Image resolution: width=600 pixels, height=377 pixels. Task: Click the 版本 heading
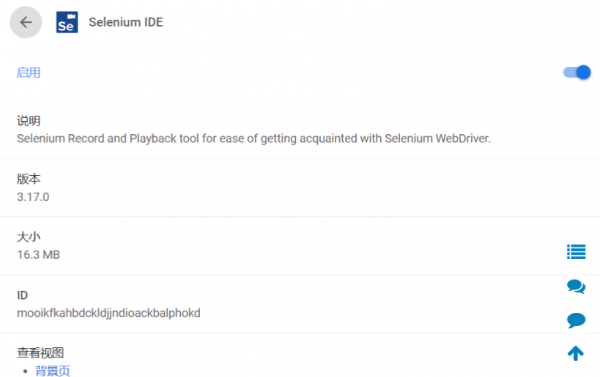pos(29,179)
